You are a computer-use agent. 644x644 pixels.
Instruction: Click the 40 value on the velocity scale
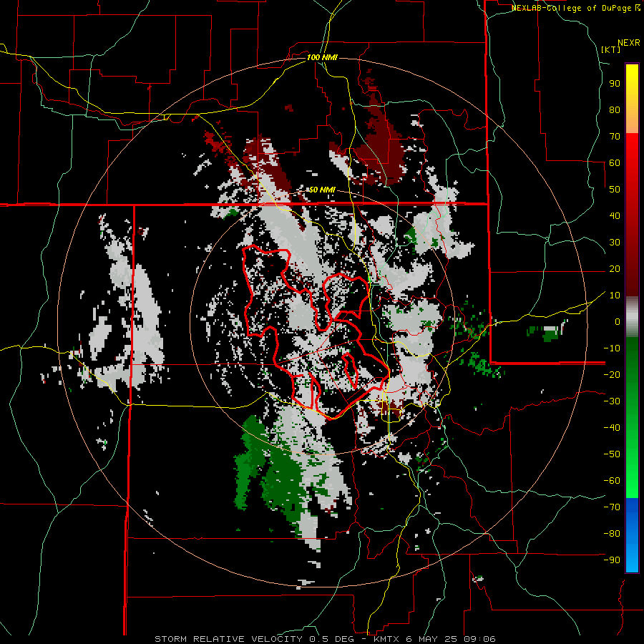tap(615, 215)
